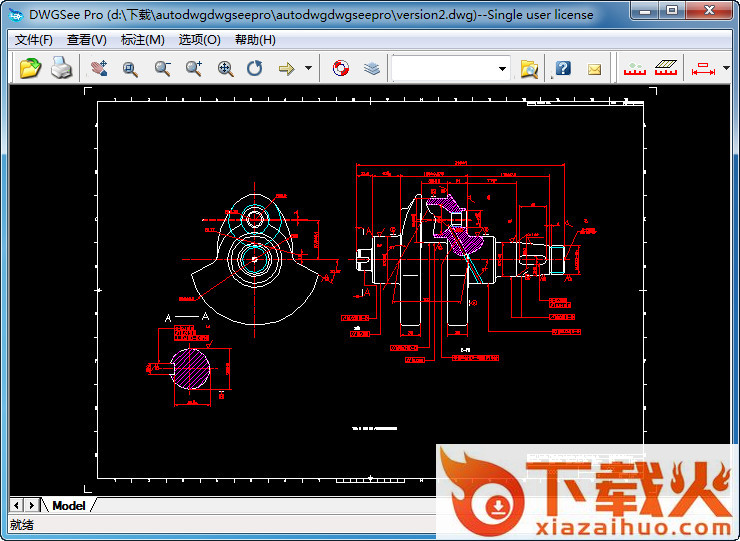Image resolution: width=740 pixels, height=541 pixels.
Task: Click the zoom extents icon
Action: click(x=226, y=68)
